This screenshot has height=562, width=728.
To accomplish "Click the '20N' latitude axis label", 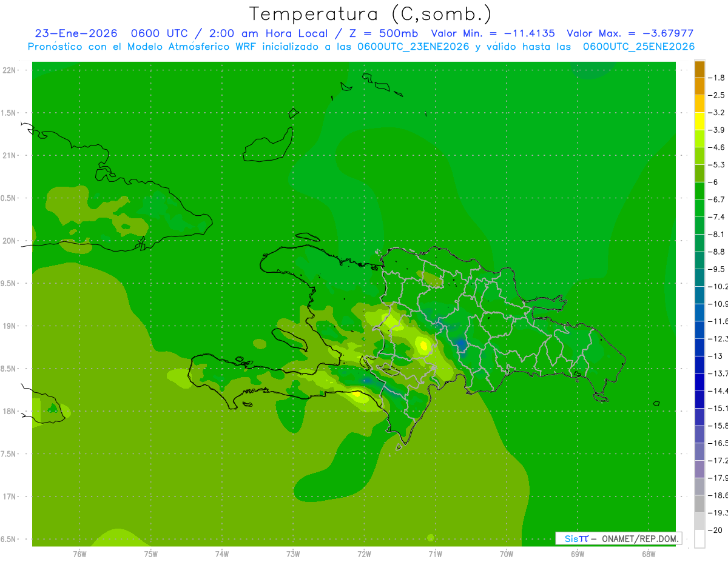I will [9, 241].
